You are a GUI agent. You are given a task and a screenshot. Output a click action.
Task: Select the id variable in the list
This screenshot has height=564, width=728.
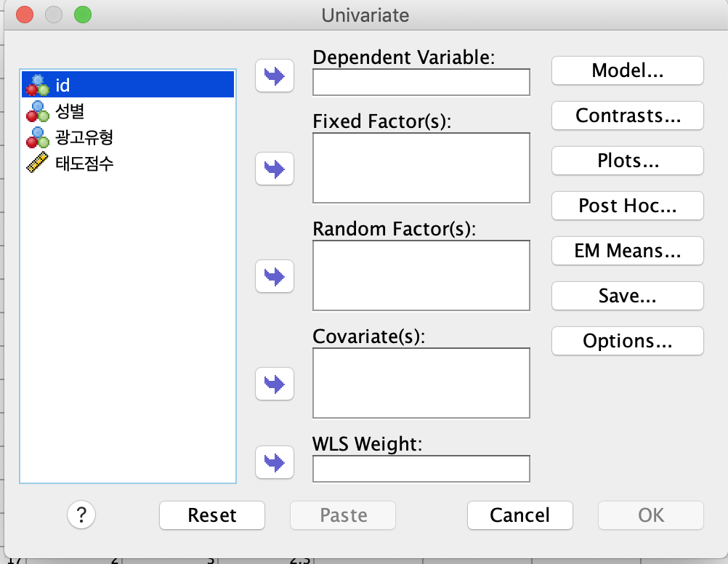(x=63, y=85)
